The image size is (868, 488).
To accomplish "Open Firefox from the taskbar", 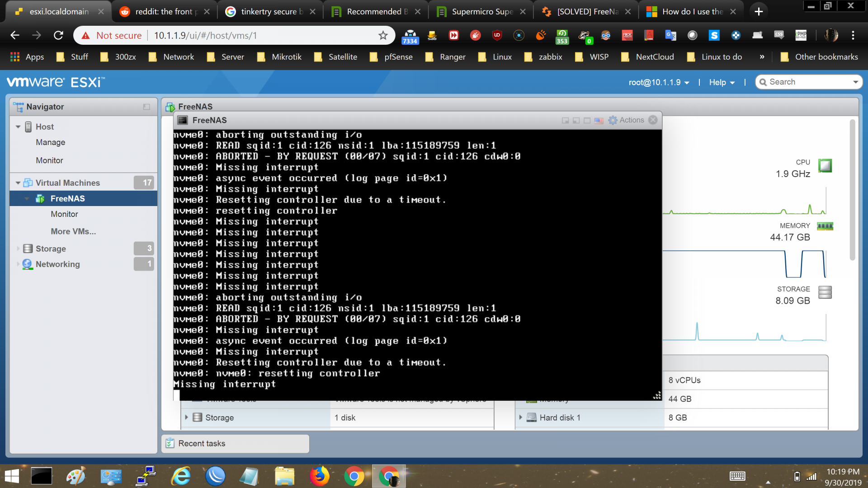I will point(319,476).
